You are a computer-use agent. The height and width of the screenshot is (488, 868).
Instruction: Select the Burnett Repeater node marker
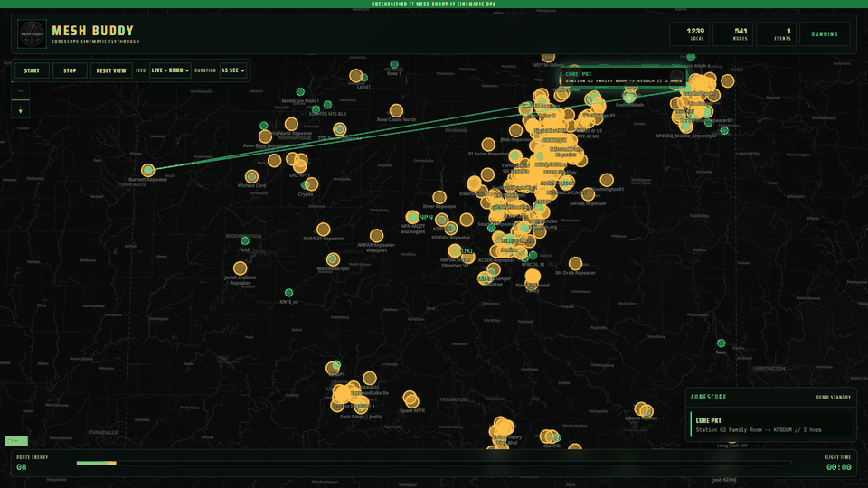coord(147,171)
